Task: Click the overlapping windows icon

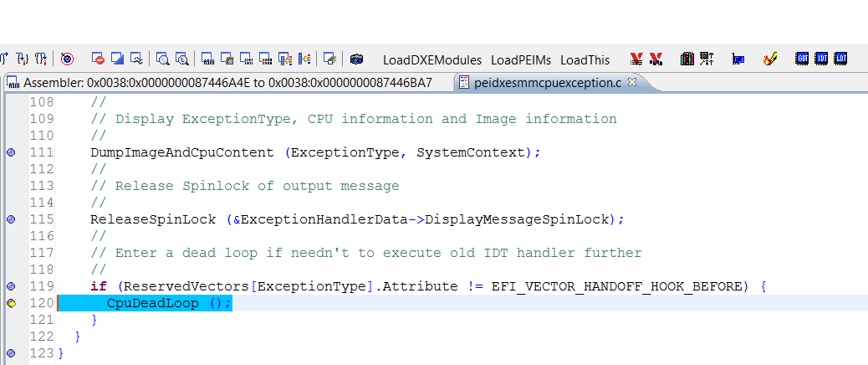Action: click(330, 58)
